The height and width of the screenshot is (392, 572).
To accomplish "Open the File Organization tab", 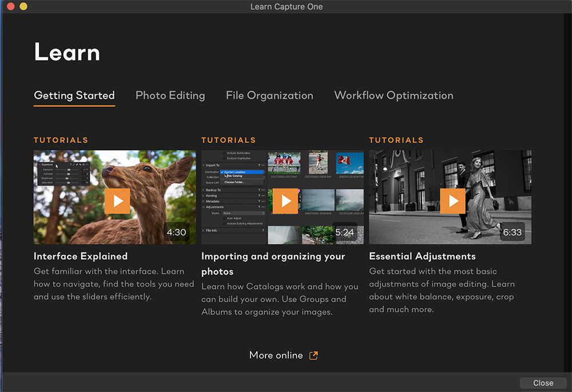I will [269, 96].
